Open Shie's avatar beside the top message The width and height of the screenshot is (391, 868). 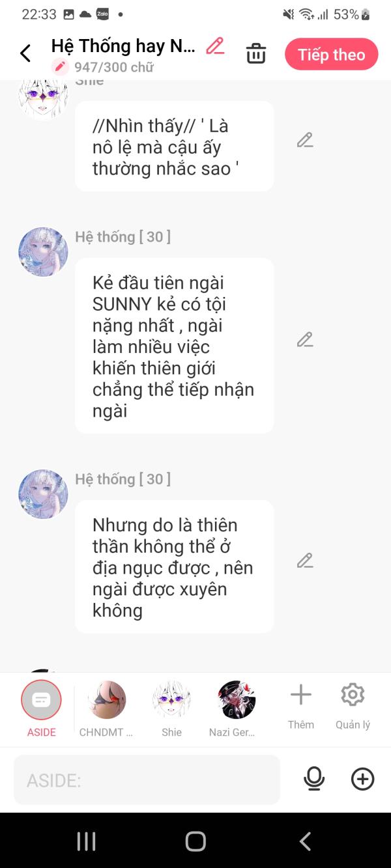click(x=43, y=99)
